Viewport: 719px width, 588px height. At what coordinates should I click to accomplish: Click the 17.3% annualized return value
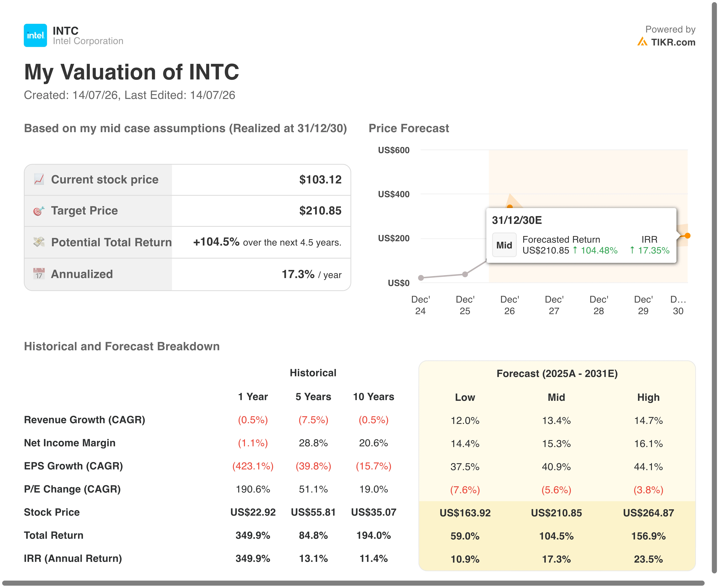point(298,274)
